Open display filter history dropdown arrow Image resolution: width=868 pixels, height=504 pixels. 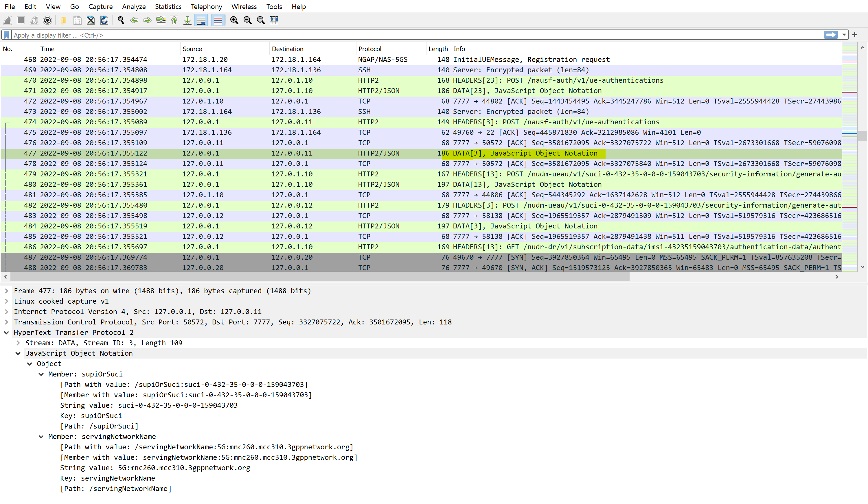pos(844,35)
